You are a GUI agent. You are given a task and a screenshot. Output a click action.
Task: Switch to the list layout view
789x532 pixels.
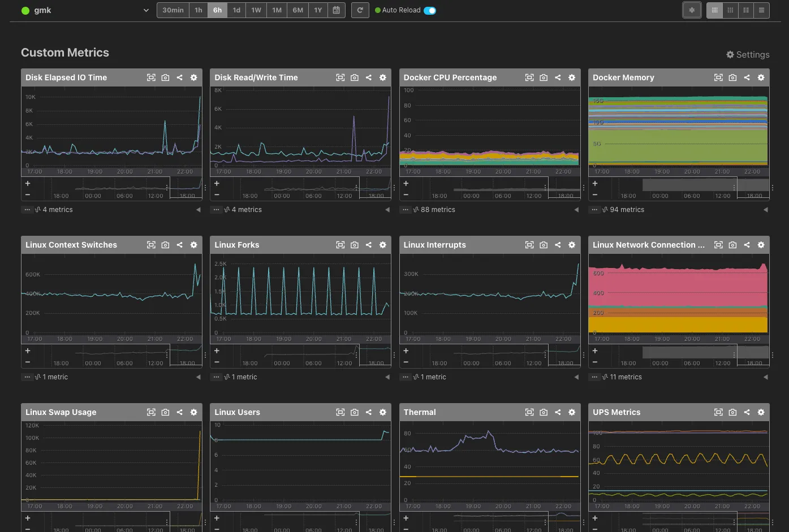tap(761, 10)
